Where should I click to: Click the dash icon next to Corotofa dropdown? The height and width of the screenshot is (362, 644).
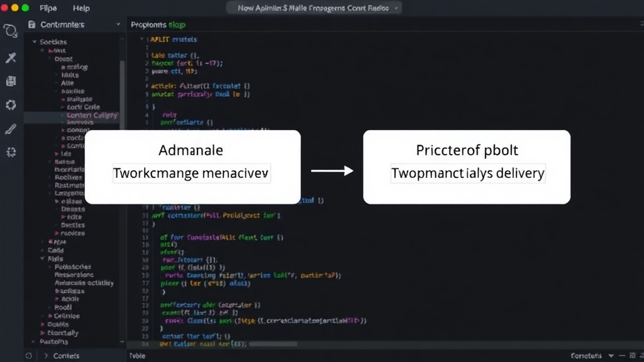(622, 356)
